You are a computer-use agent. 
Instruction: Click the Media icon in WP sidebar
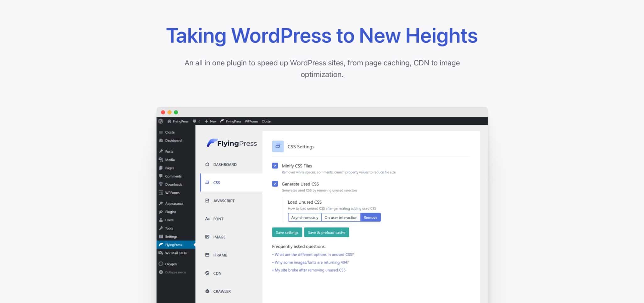pos(161,160)
